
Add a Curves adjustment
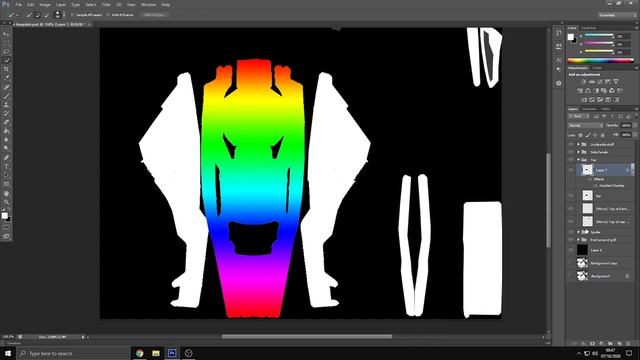(x=600, y=82)
